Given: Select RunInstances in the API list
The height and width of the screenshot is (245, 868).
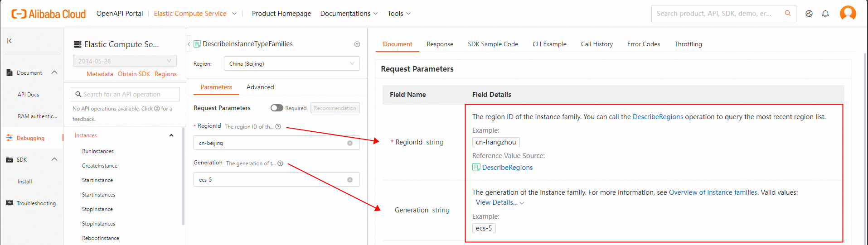Looking at the screenshot, I should point(98,151).
